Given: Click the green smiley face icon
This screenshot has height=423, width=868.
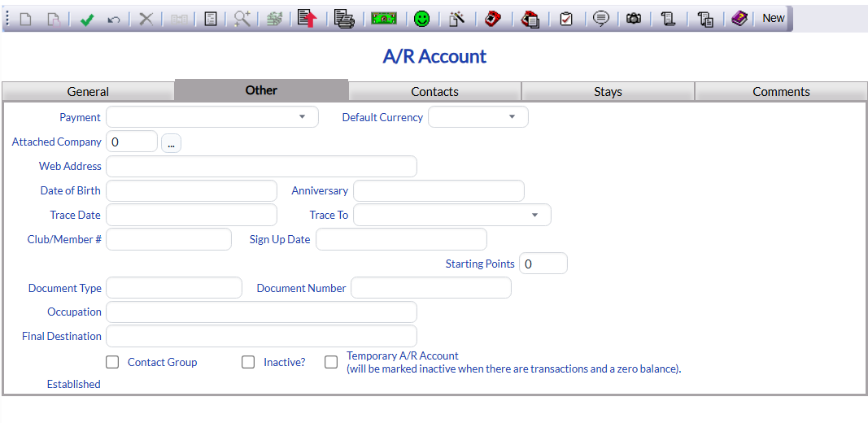Looking at the screenshot, I should (x=422, y=20).
